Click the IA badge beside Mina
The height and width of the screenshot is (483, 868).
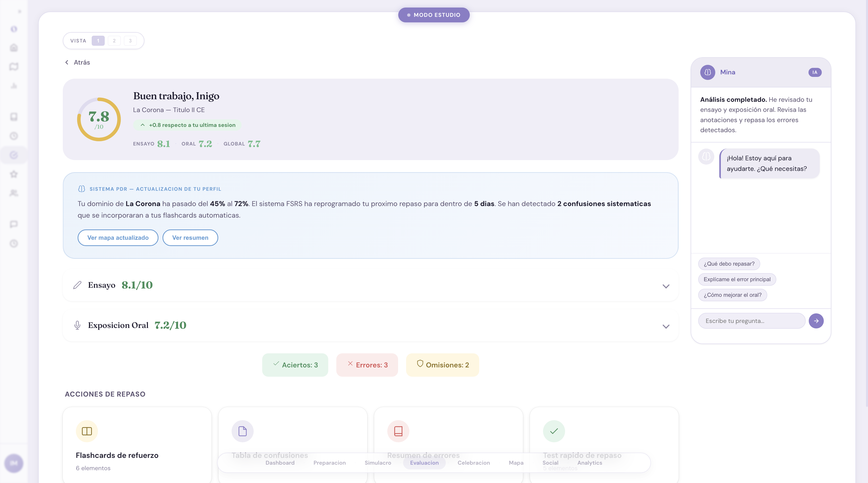tap(815, 72)
